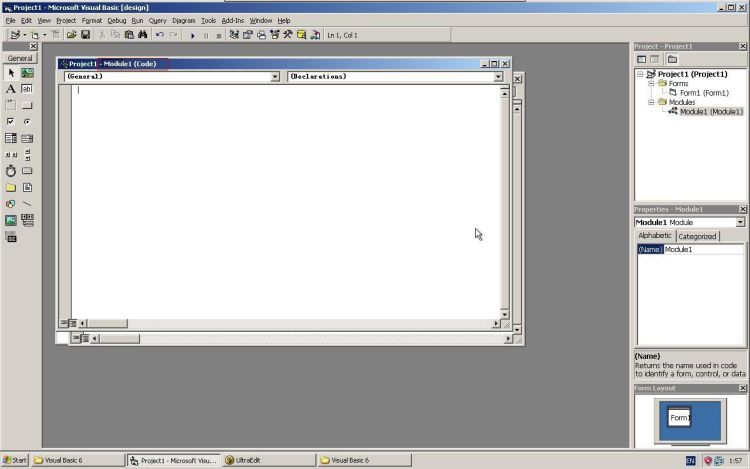
Task: Switch to the Categorized properties tab
Action: [x=697, y=236]
